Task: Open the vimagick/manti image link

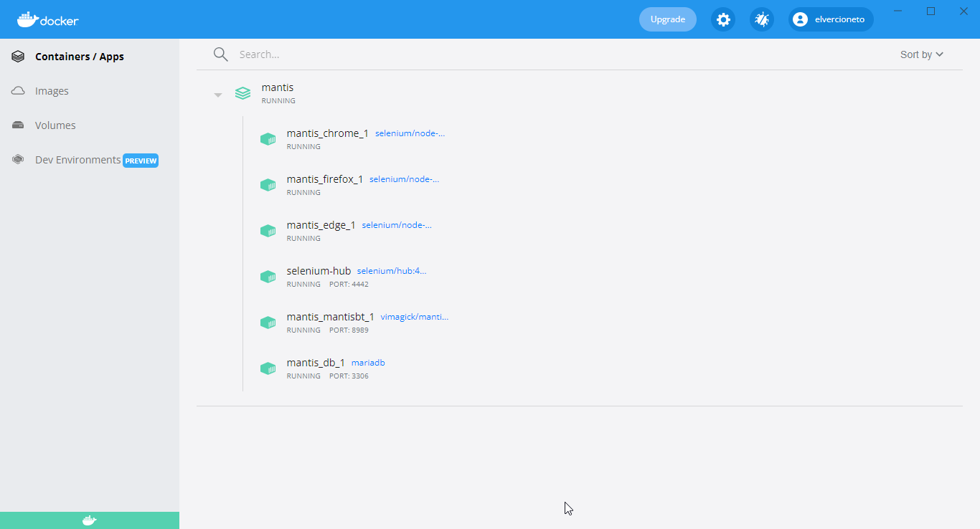Action: coord(415,317)
